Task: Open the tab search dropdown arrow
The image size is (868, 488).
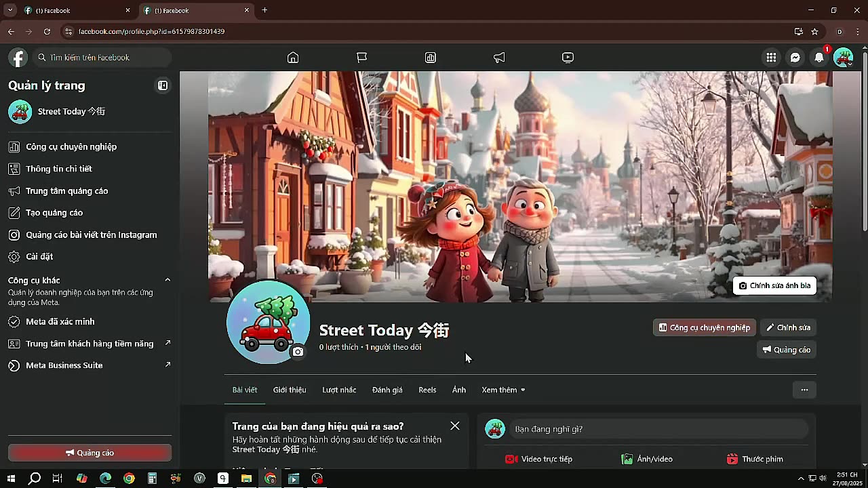Action: pyautogui.click(x=10, y=10)
